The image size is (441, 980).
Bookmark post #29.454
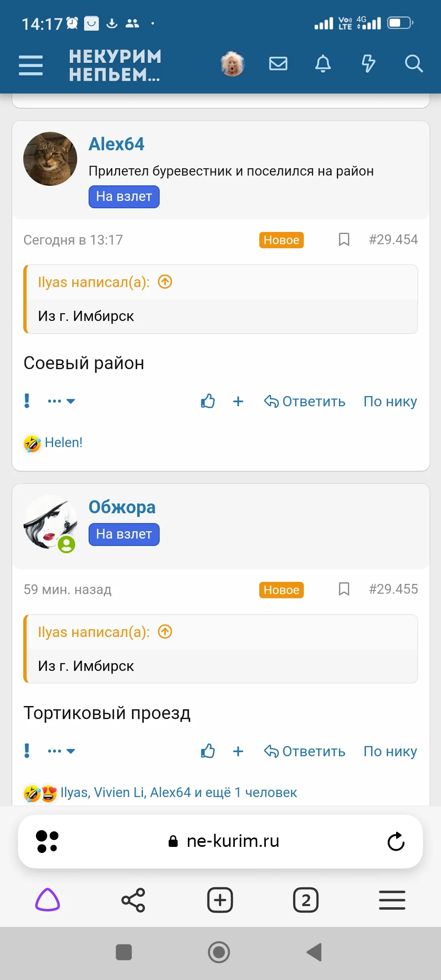click(343, 240)
